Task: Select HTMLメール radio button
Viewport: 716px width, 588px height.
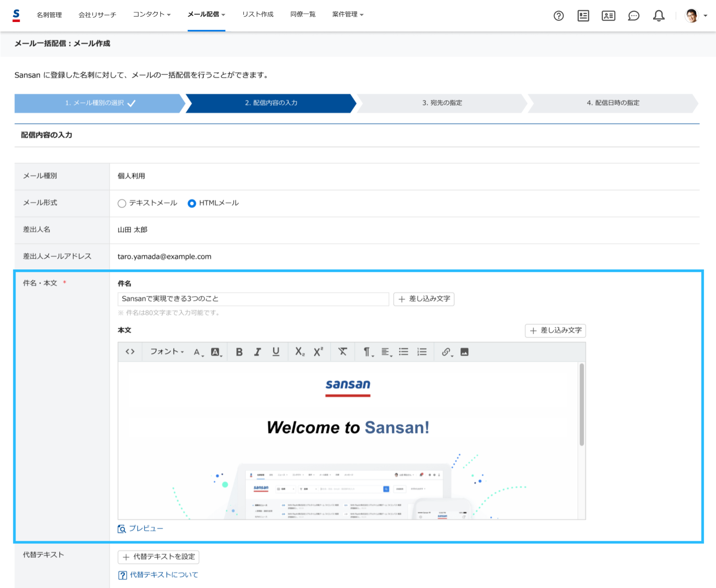Action: pos(192,203)
